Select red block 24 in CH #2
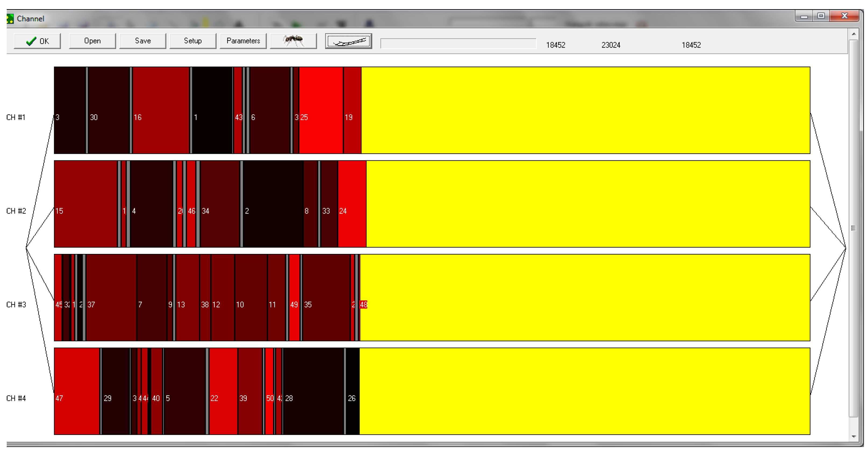Viewport: 868px width, 454px height. click(352, 204)
